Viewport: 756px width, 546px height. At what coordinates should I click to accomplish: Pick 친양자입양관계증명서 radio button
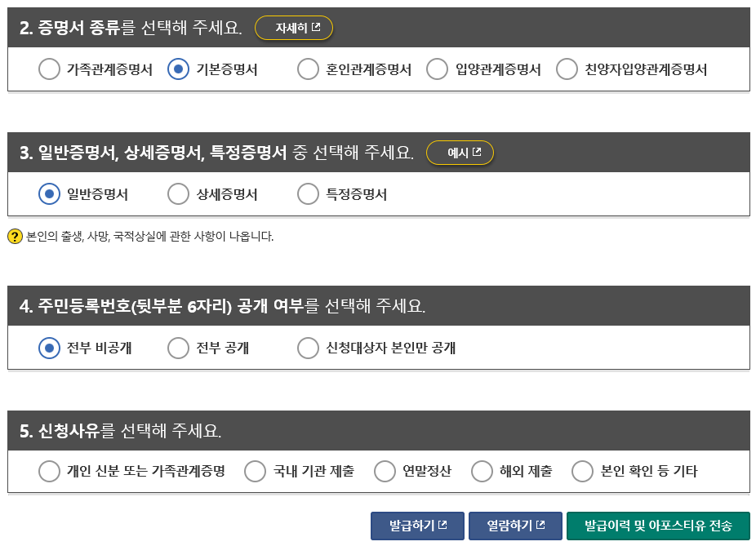(x=567, y=69)
